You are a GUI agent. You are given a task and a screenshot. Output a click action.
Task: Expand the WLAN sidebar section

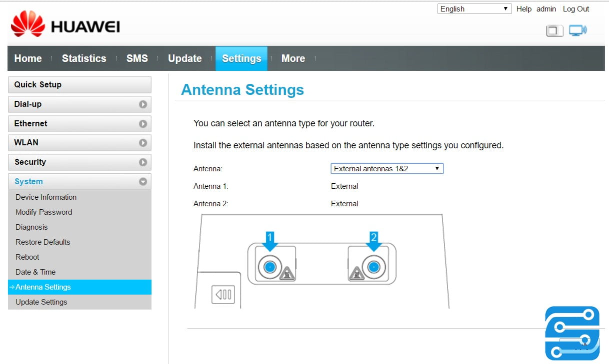tap(143, 143)
